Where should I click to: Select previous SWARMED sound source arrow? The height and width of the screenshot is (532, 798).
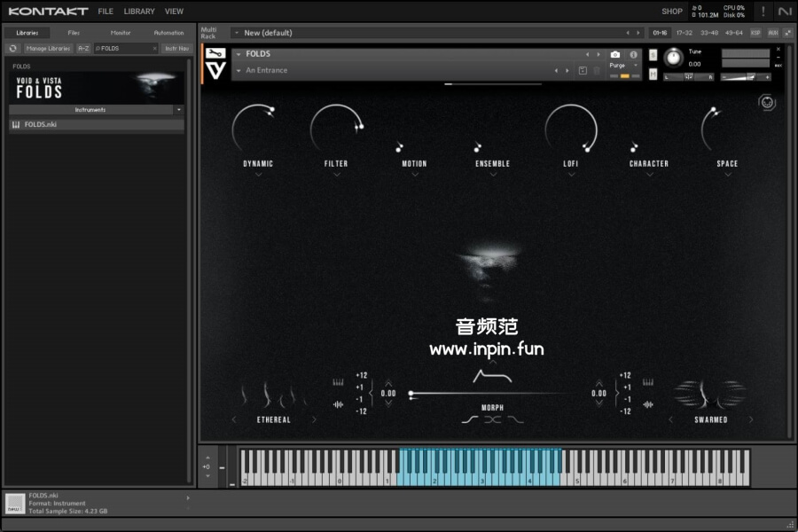click(671, 420)
